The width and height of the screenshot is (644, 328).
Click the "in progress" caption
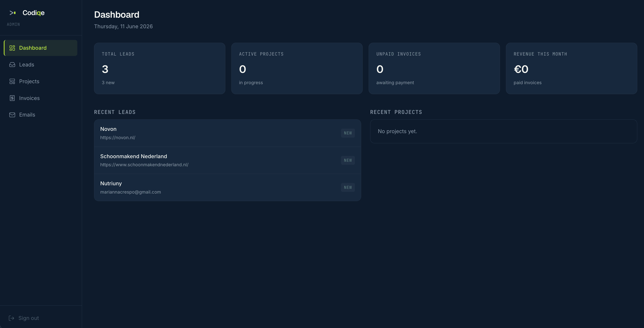[x=251, y=82]
